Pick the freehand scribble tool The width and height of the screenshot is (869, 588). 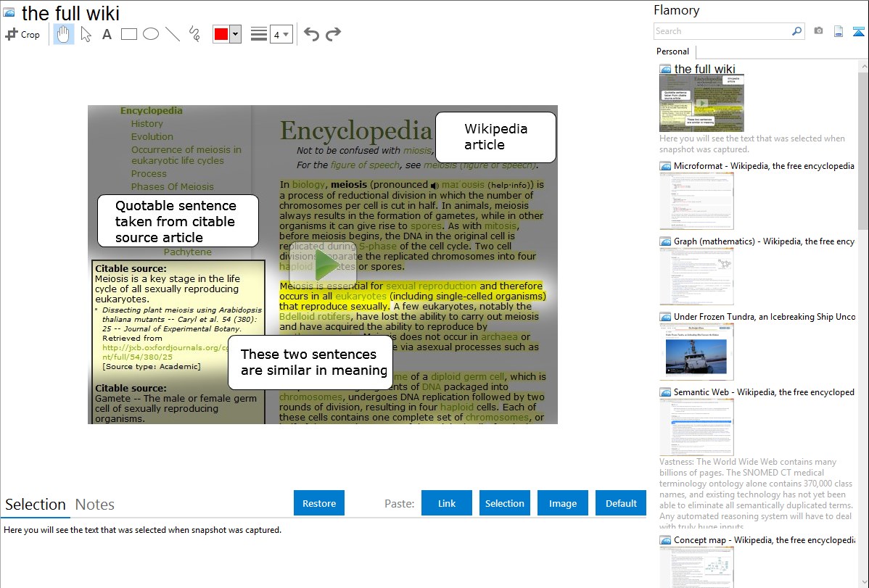pos(194,34)
